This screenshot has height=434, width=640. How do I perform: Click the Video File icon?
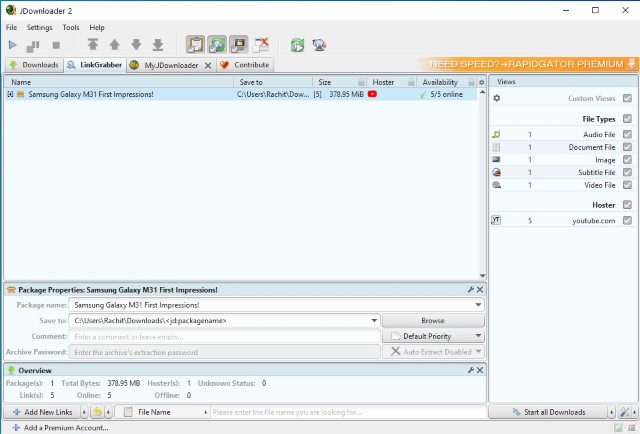click(496, 185)
